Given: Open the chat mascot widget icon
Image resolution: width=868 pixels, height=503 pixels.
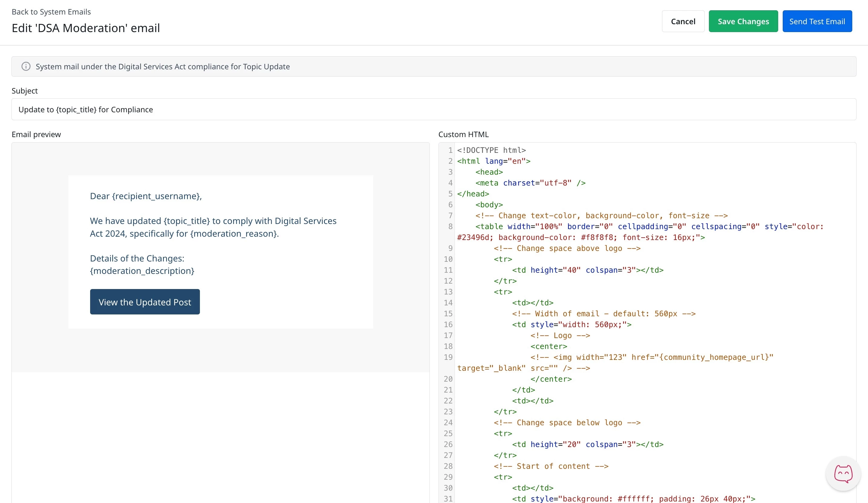Looking at the screenshot, I should [843, 473].
